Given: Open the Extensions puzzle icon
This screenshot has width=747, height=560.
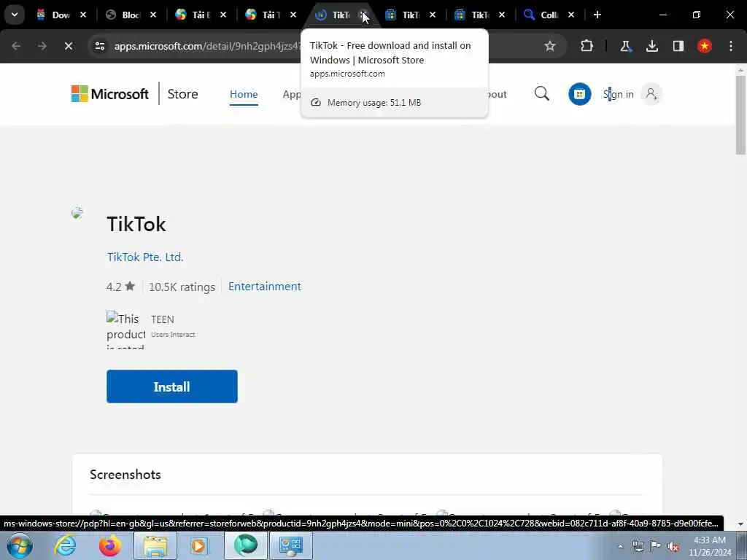Looking at the screenshot, I should click(587, 46).
